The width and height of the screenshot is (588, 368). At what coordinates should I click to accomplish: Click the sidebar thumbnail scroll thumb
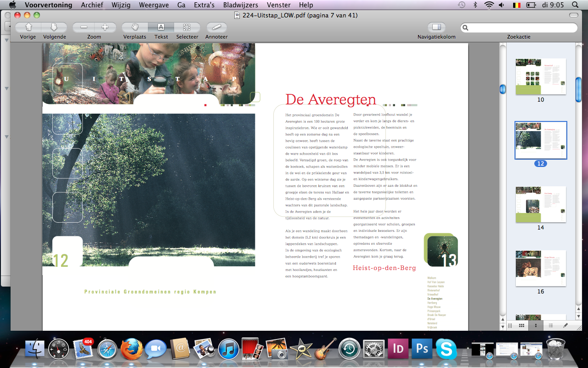578,90
